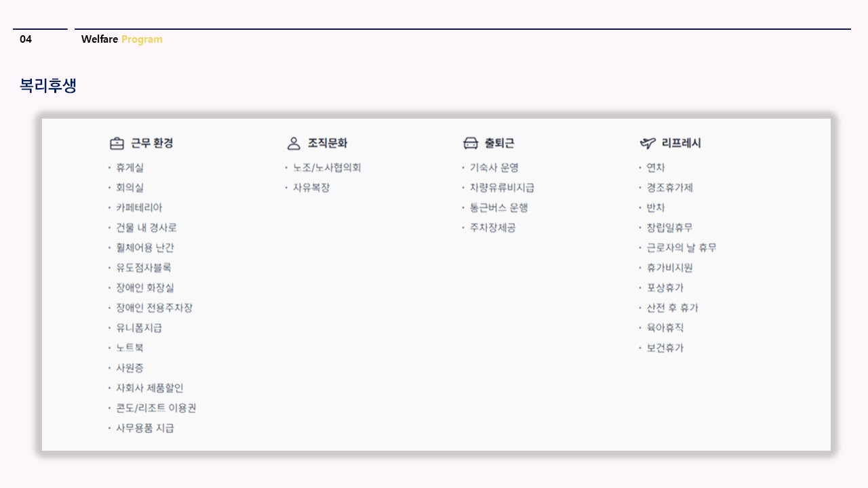
Task: Select the 조직문화 category heading
Action: tap(328, 143)
